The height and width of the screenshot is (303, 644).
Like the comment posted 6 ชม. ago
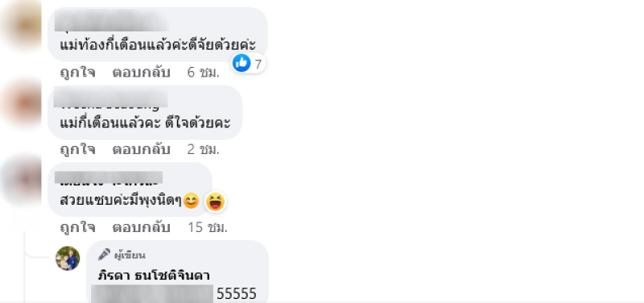click(77, 73)
